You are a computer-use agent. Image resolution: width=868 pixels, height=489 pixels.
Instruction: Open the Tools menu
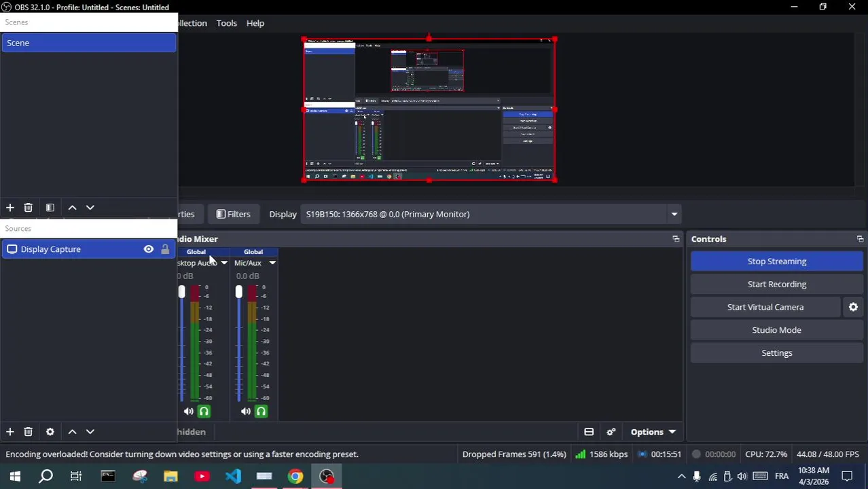[227, 23]
